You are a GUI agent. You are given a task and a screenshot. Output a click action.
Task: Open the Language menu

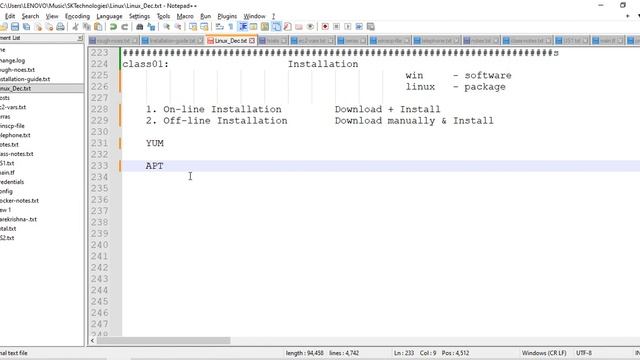click(109, 16)
